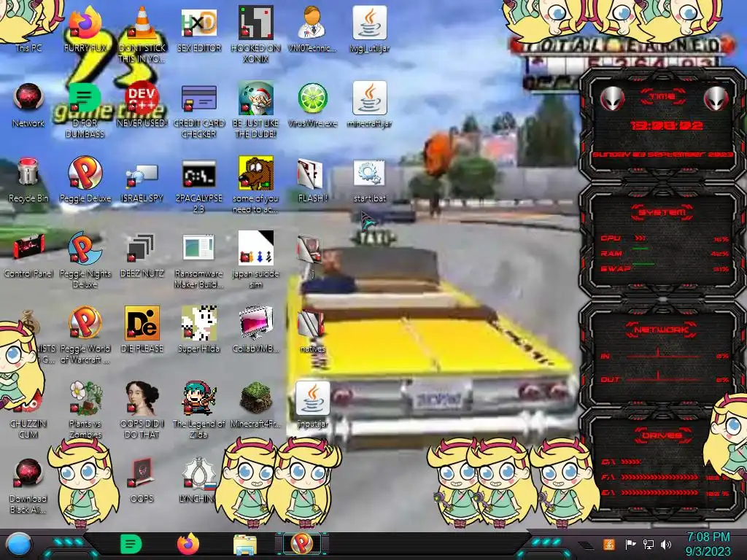Click the TIME gadget clock display
Screen dimensions: 747x560
point(667,125)
